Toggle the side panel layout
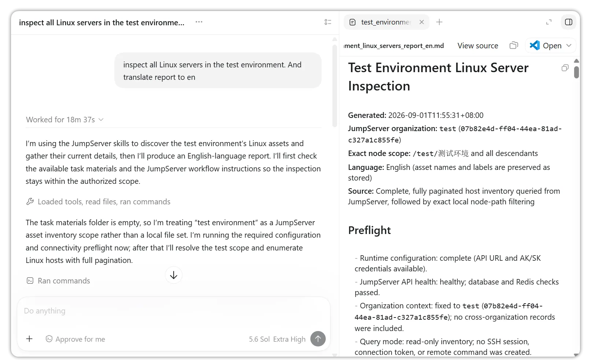 pyautogui.click(x=569, y=22)
